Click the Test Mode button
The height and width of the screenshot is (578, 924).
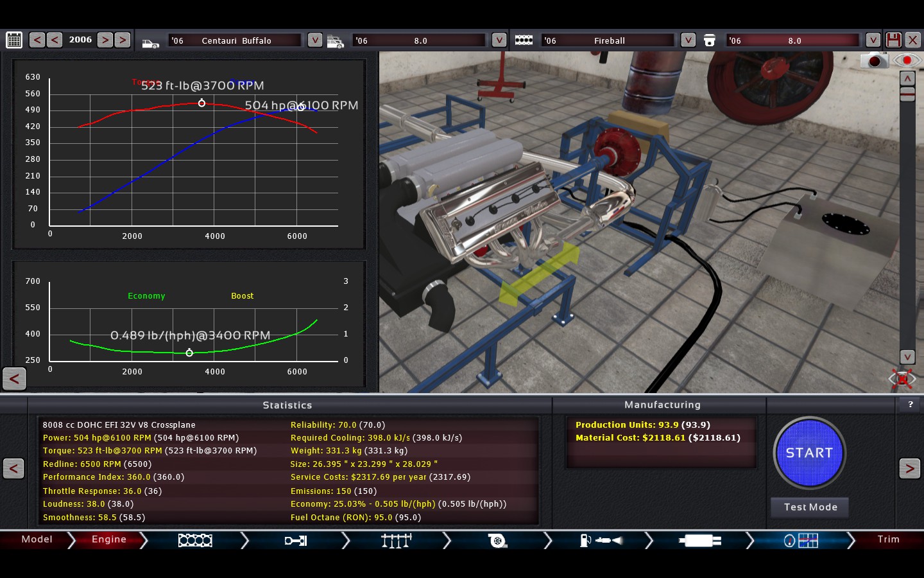pyautogui.click(x=810, y=507)
